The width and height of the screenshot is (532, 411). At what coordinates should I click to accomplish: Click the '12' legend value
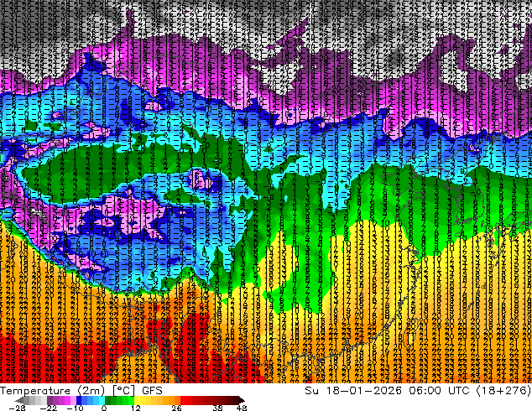point(136,408)
